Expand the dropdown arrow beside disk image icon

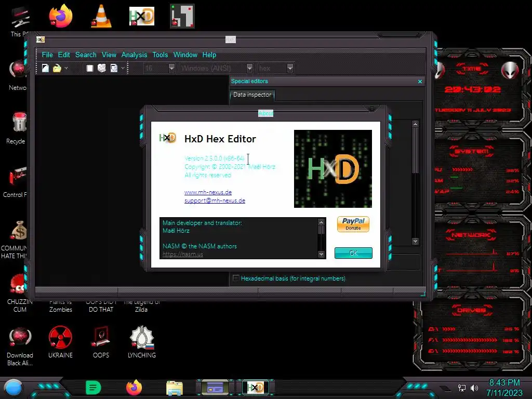(x=123, y=68)
